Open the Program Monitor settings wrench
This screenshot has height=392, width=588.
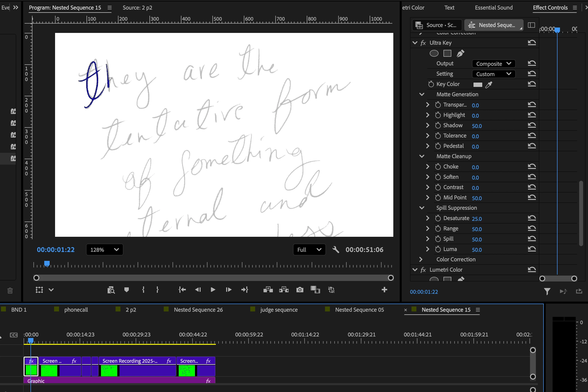click(336, 250)
